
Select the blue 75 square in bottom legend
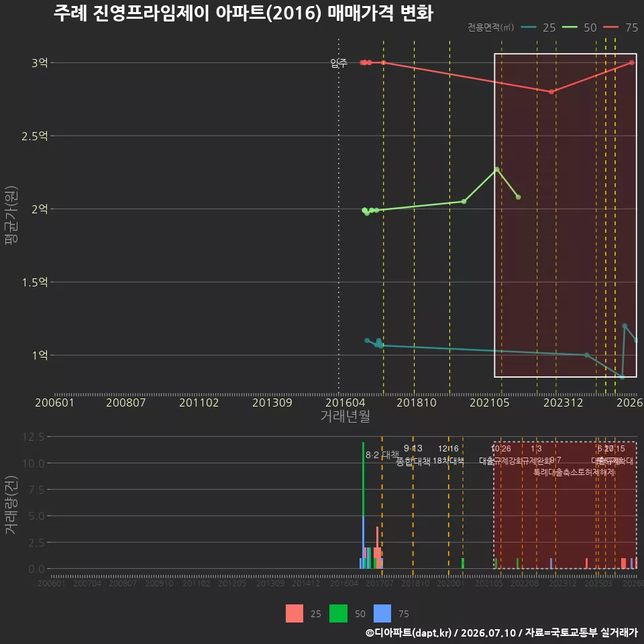(x=382, y=613)
